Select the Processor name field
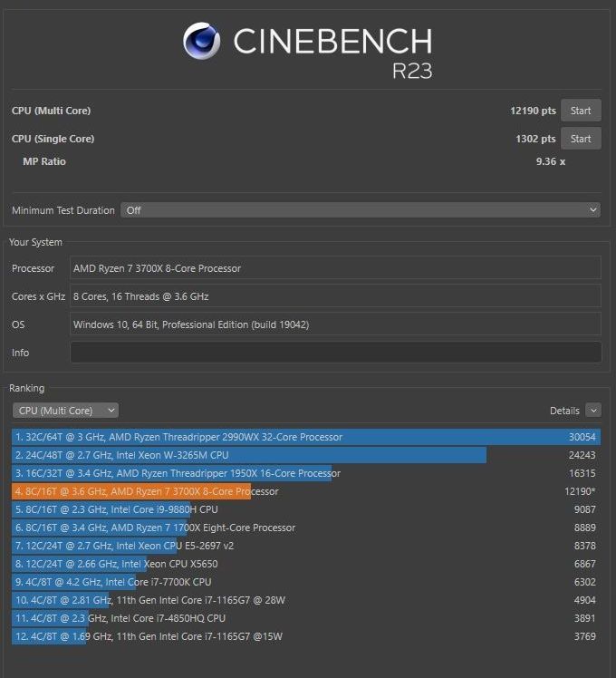Screen dimensions: 616x678 coord(335,268)
